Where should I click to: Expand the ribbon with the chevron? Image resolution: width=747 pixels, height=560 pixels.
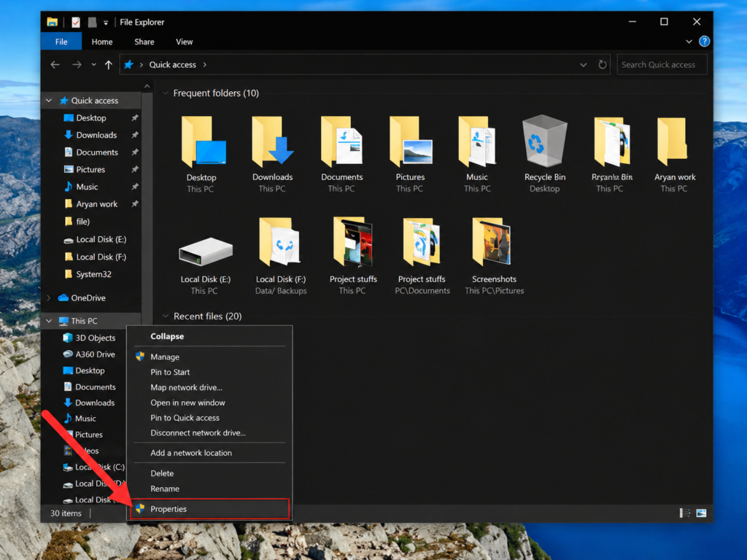689,42
